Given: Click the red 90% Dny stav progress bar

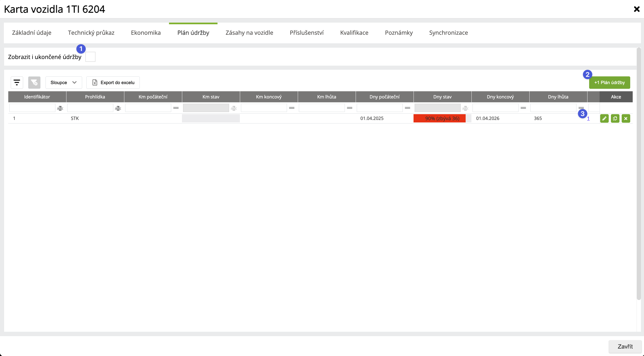Looking at the screenshot, I should coord(439,119).
